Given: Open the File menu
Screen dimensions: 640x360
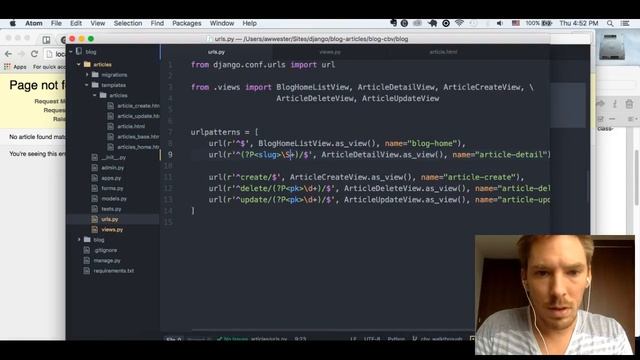Looking at the screenshot, I should click(56, 23).
